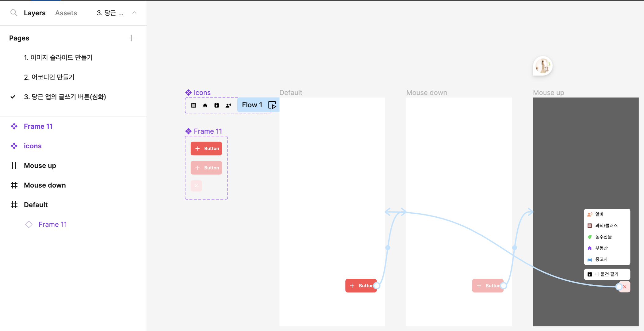Screen dimensions: 644x331
Task: Collapse the pages list chevron
Action: point(134,13)
